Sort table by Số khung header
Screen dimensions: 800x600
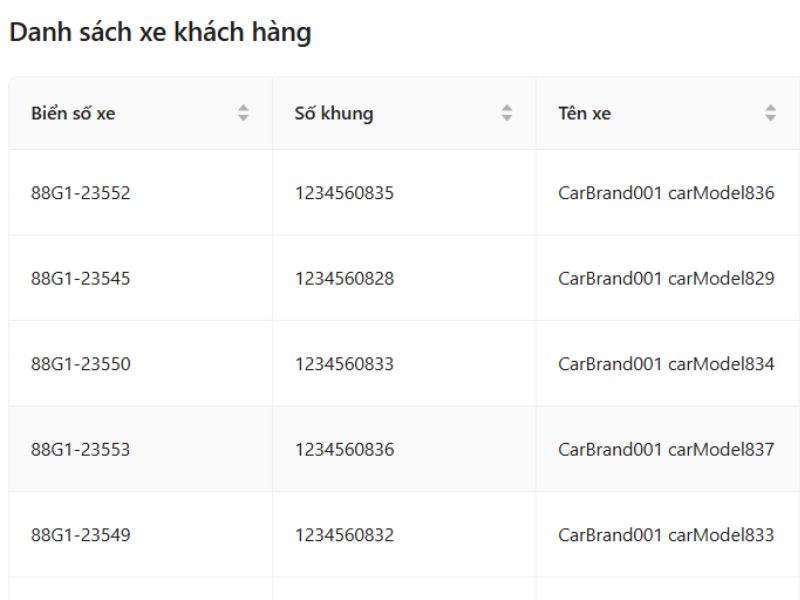pos(334,114)
